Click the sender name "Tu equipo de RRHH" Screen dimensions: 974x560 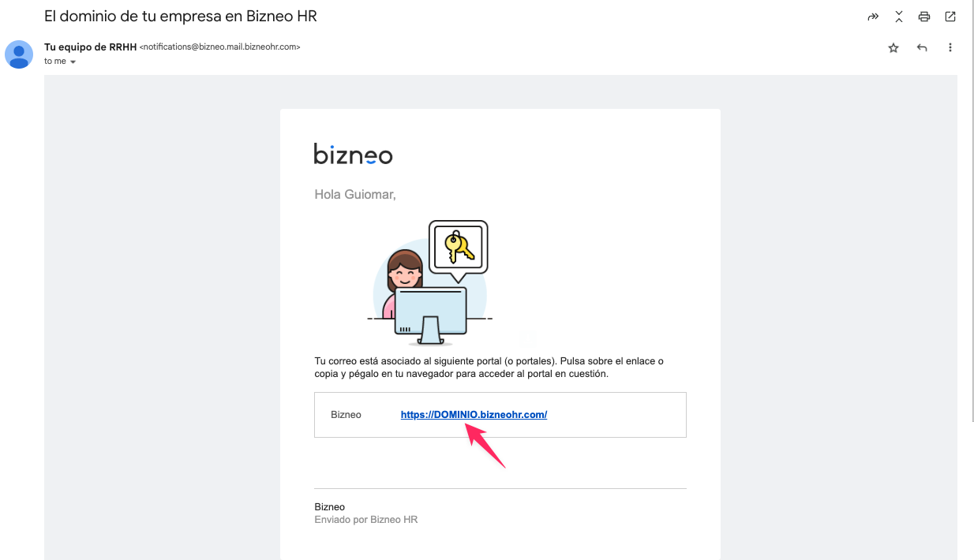coord(90,47)
